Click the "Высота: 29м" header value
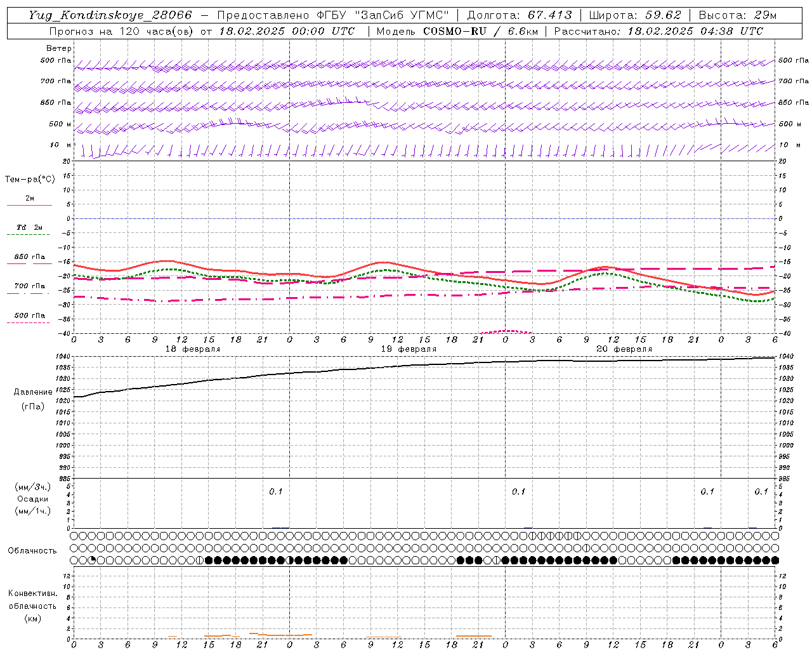Image resolution: width=812 pixels, height=650 pixels. (737, 15)
